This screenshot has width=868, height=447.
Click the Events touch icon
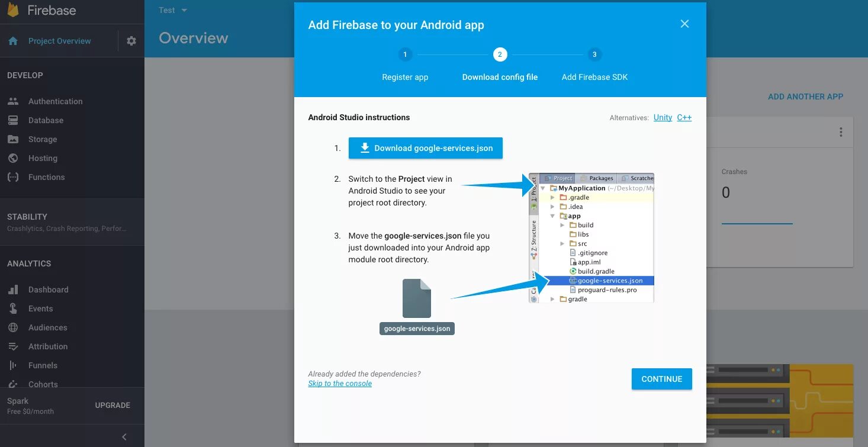13,308
